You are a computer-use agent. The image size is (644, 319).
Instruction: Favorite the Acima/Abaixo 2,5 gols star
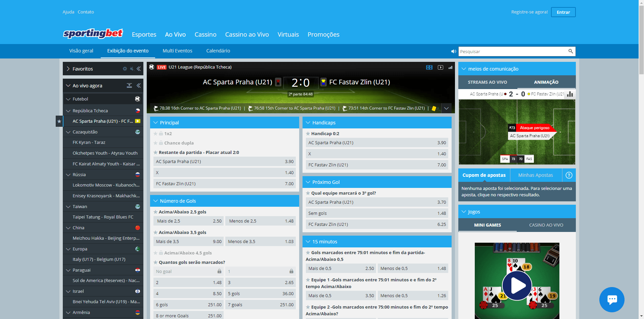[x=155, y=212]
